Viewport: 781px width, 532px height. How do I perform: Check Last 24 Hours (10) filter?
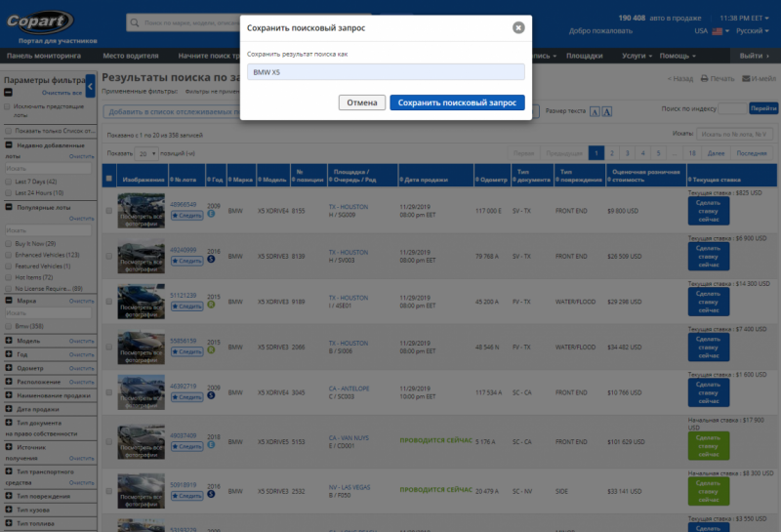pyautogui.click(x=8, y=192)
